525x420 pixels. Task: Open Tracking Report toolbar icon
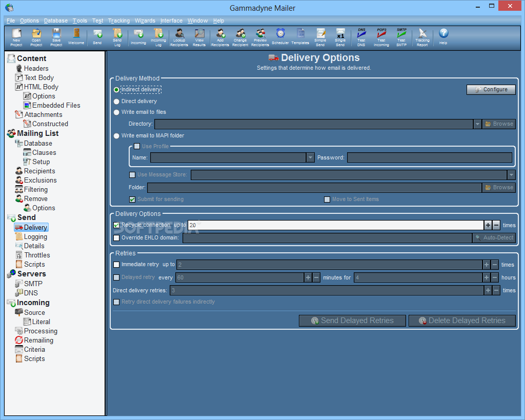[x=422, y=37]
